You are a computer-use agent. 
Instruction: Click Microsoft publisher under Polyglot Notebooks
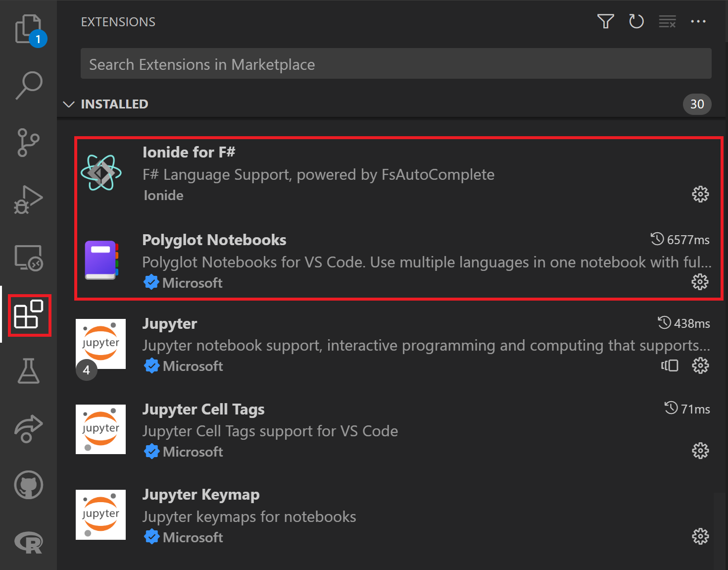[x=193, y=283]
